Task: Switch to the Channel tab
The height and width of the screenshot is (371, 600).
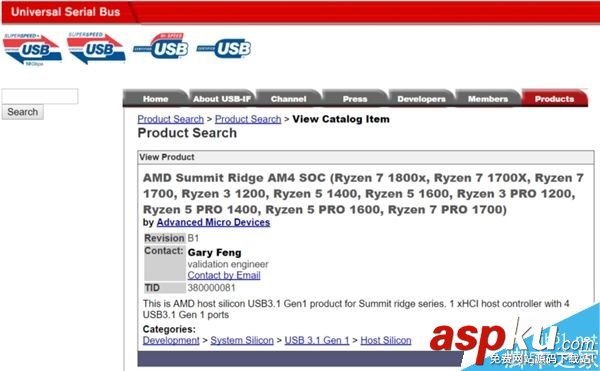Action: [289, 99]
